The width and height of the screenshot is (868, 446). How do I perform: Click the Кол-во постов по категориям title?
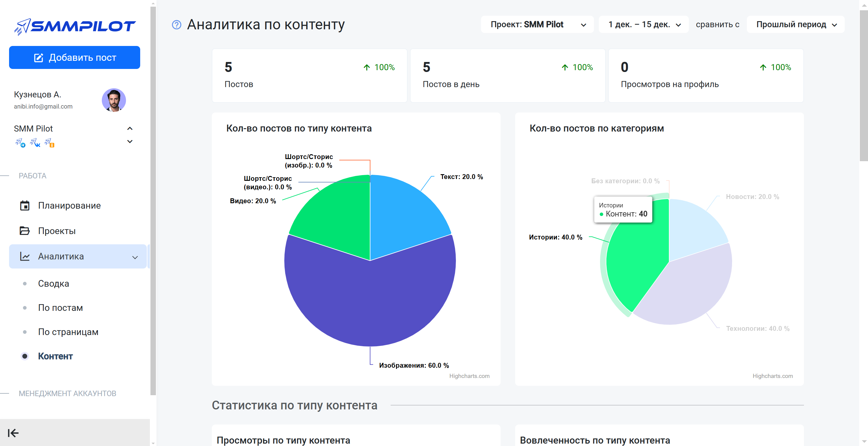[597, 129]
